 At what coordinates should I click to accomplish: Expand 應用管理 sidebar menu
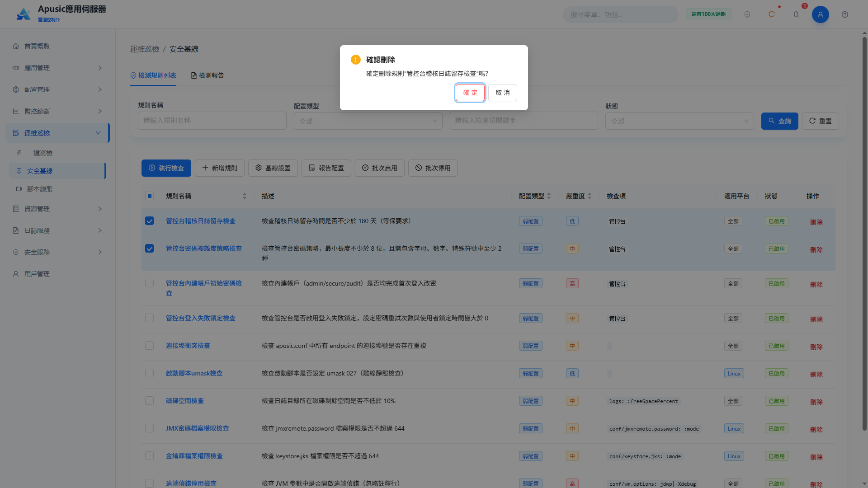(x=58, y=68)
